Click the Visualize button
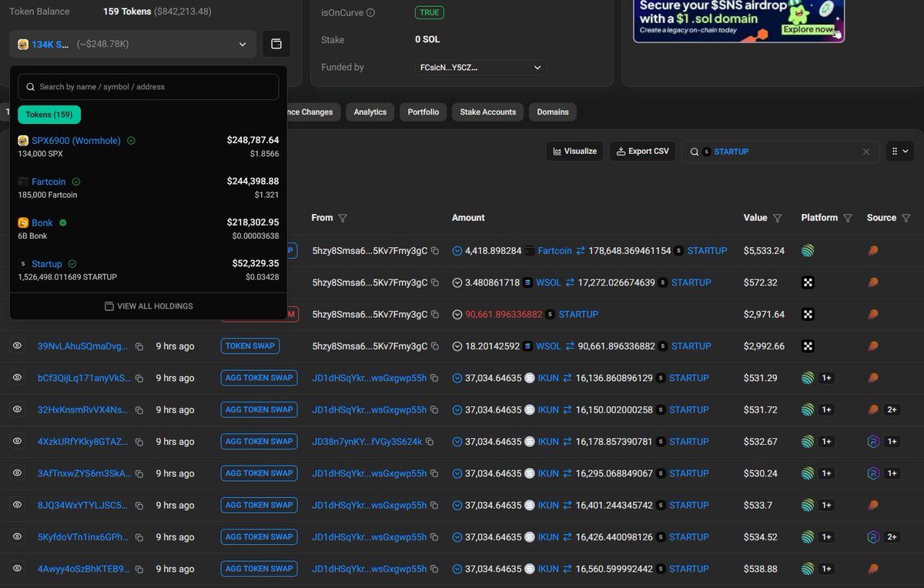 coord(574,152)
